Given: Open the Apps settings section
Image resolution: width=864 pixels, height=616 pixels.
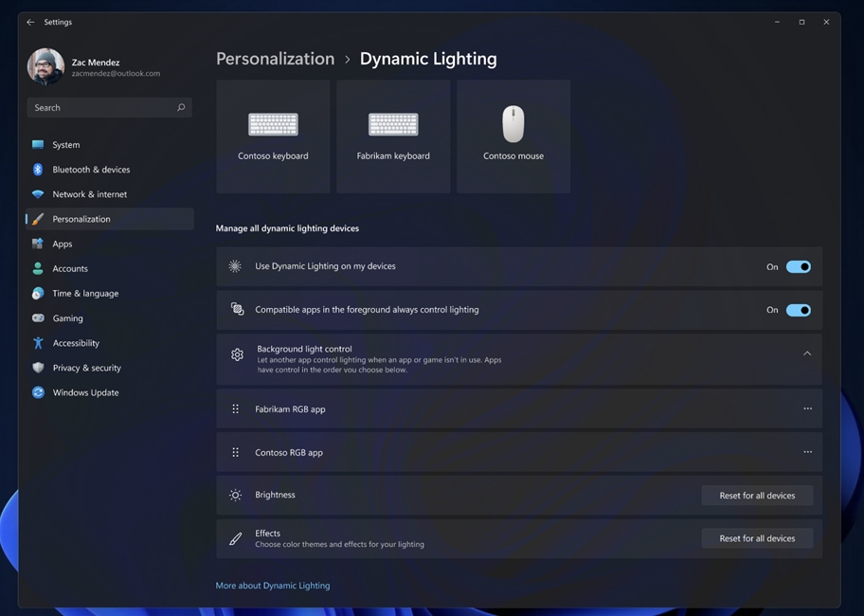Looking at the screenshot, I should (x=63, y=244).
